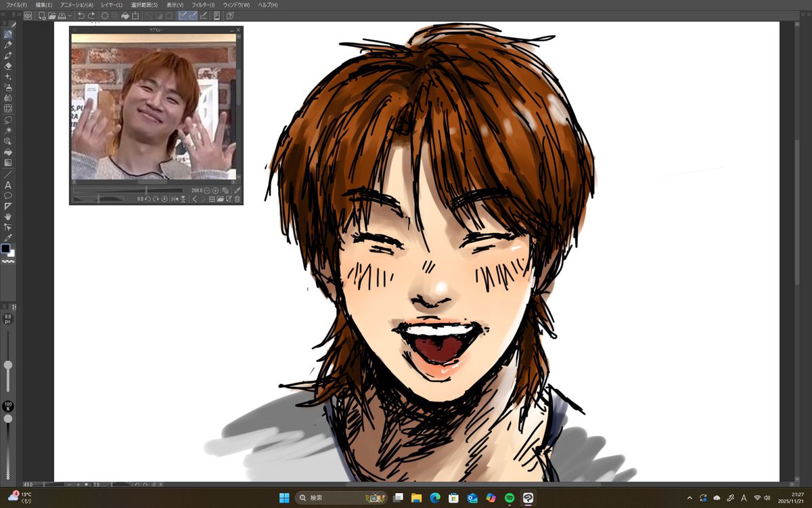Select the Lasso selection tool
The height and width of the screenshot is (508, 812).
pyautogui.click(x=8, y=120)
